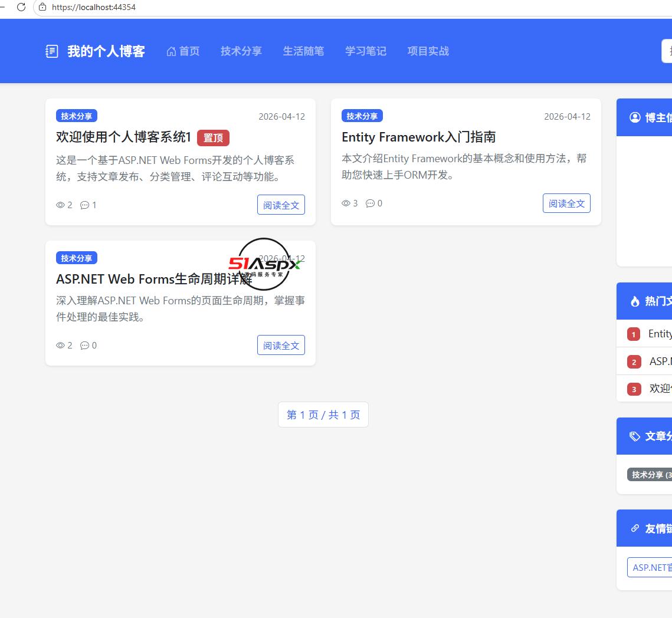Click 阅读全文 on the Entity Framework入门指南 post
This screenshot has width=672, height=618.
566,203
